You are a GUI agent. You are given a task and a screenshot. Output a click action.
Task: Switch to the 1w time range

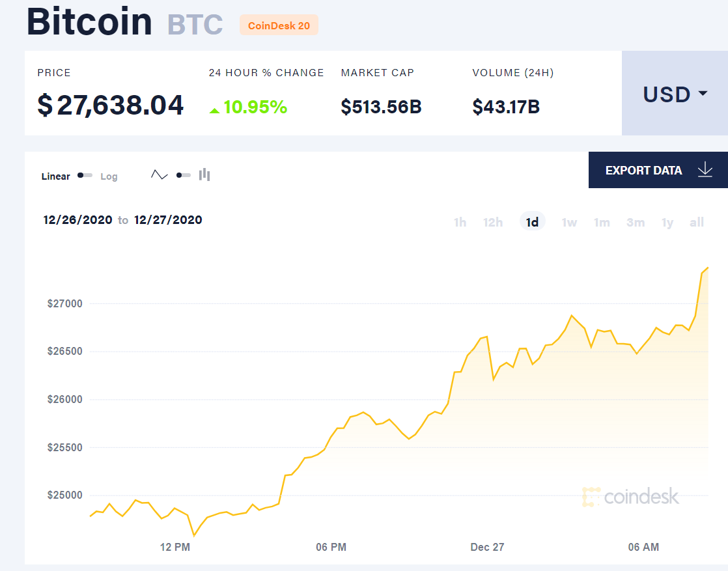[x=569, y=222]
